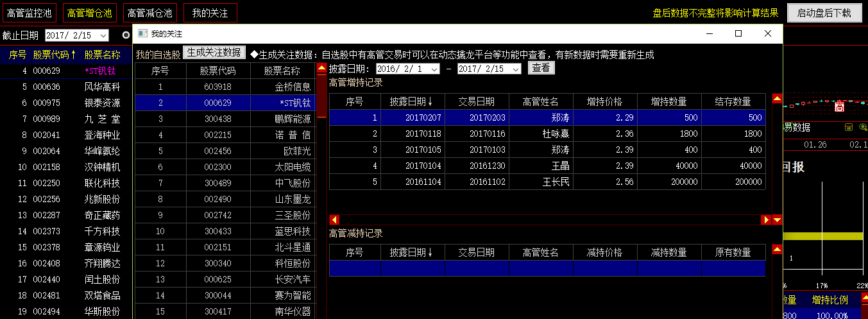Click the up-arrow beside 高管减持记录 table
This screenshot has height=319, width=868.
coord(777,249)
